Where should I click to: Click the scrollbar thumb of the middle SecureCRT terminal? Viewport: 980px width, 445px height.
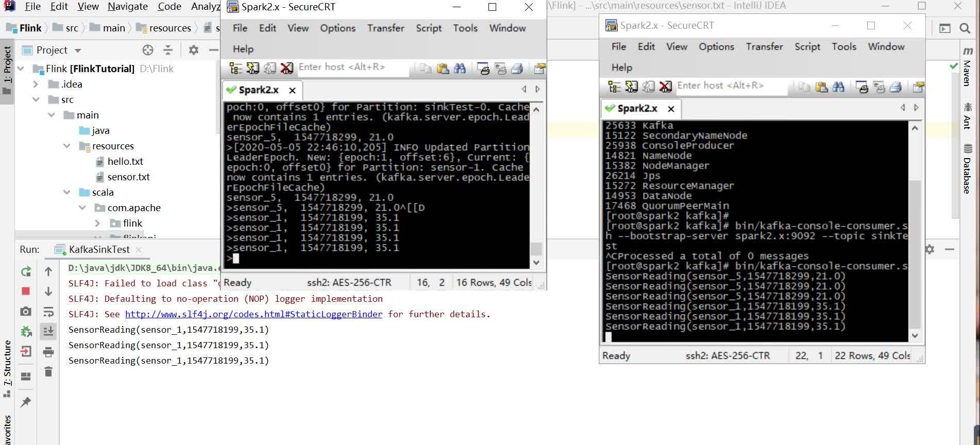[536, 249]
